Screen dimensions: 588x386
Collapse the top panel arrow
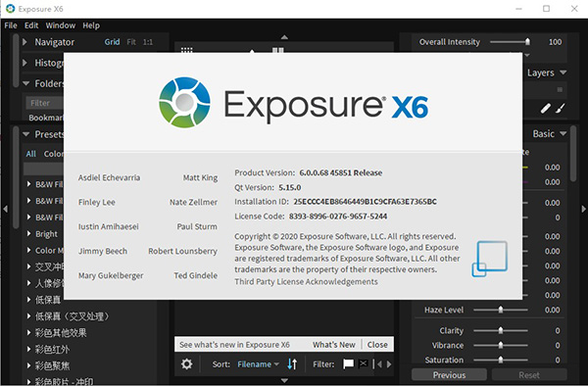284,37
